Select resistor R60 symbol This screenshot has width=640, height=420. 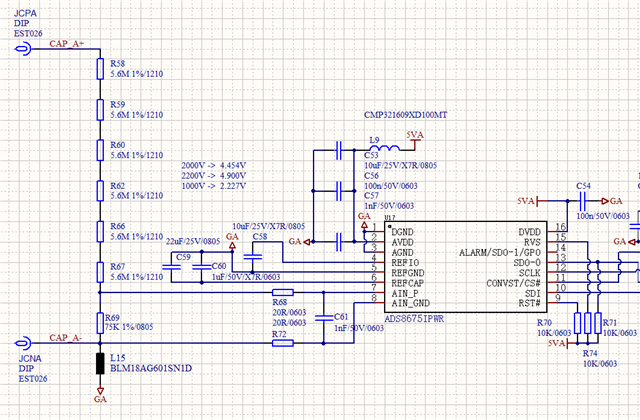click(100, 150)
